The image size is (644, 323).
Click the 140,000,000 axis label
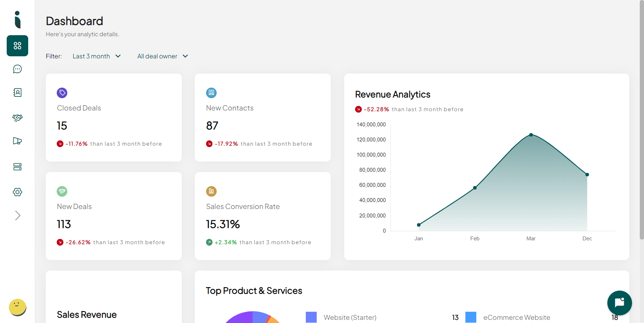tap(371, 125)
